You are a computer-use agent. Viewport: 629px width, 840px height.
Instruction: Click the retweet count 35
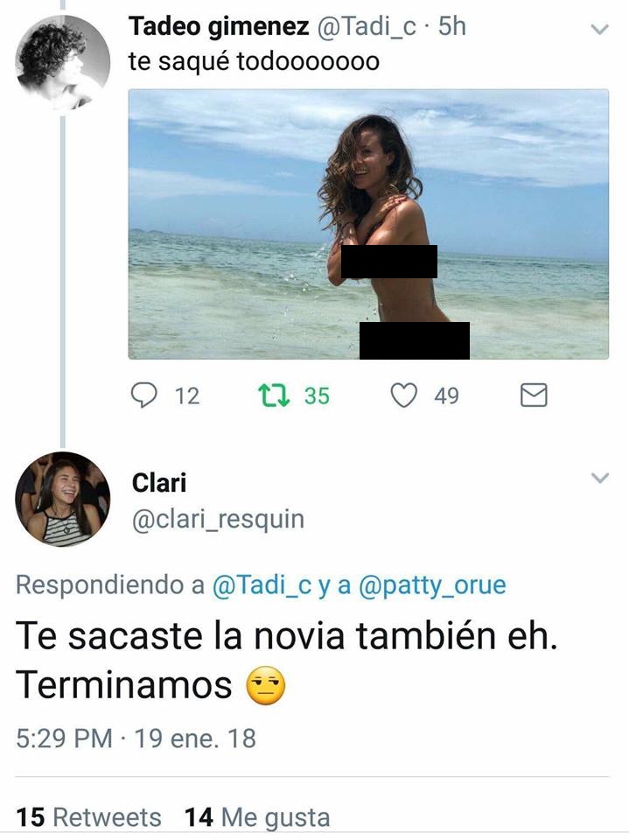point(317,395)
